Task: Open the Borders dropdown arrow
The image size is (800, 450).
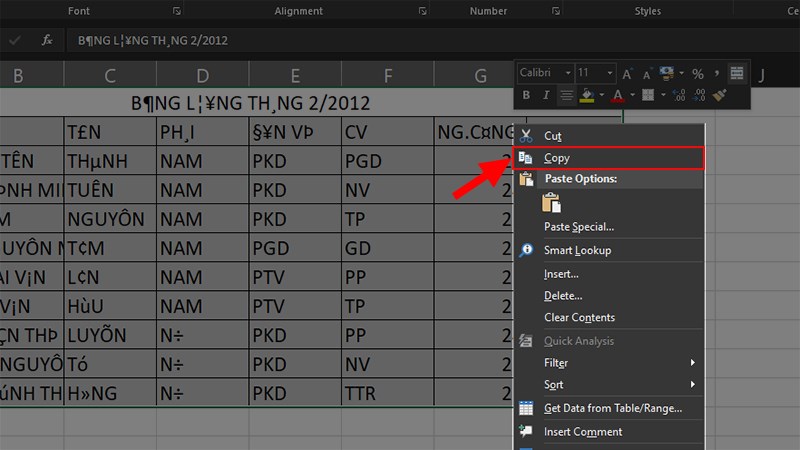Action: 663,95
